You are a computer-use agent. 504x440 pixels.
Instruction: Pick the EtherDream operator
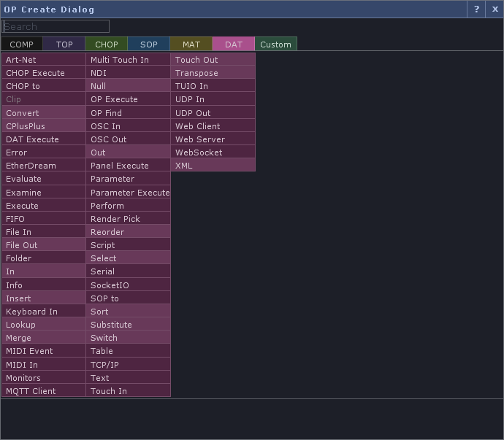tap(44, 166)
